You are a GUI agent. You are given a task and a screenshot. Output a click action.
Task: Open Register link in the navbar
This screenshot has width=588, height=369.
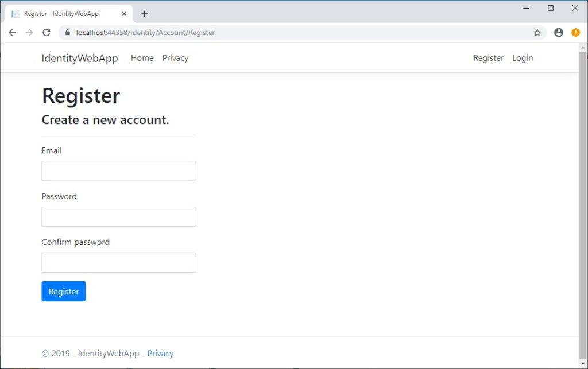point(488,58)
